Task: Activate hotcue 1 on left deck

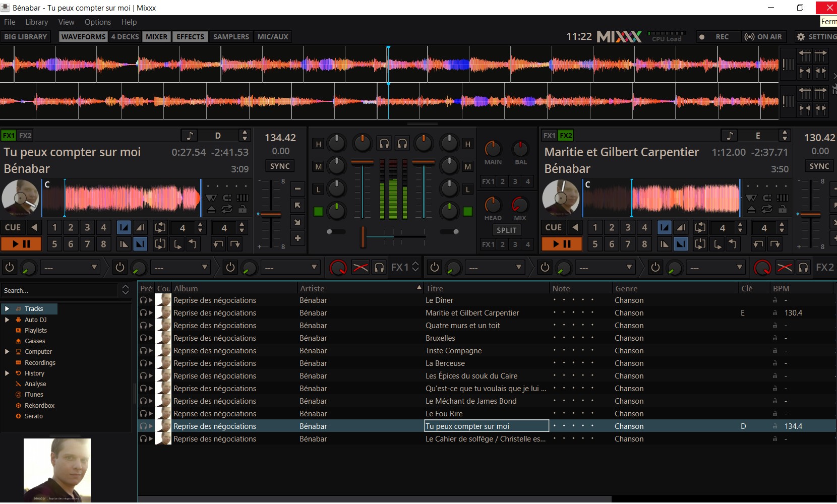Action: click(54, 227)
